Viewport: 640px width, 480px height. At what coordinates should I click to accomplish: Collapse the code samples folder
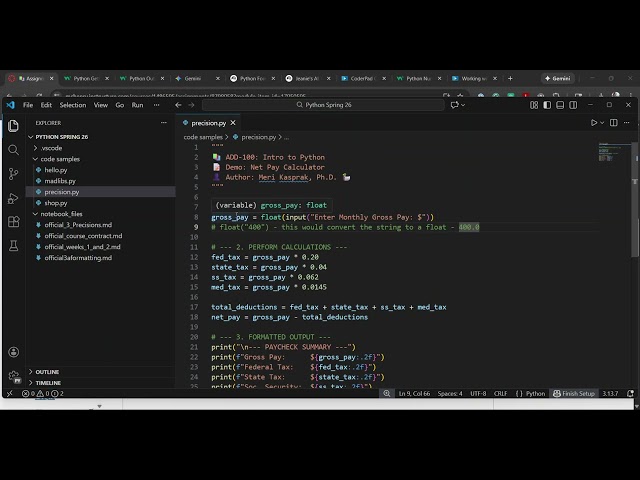point(60,159)
